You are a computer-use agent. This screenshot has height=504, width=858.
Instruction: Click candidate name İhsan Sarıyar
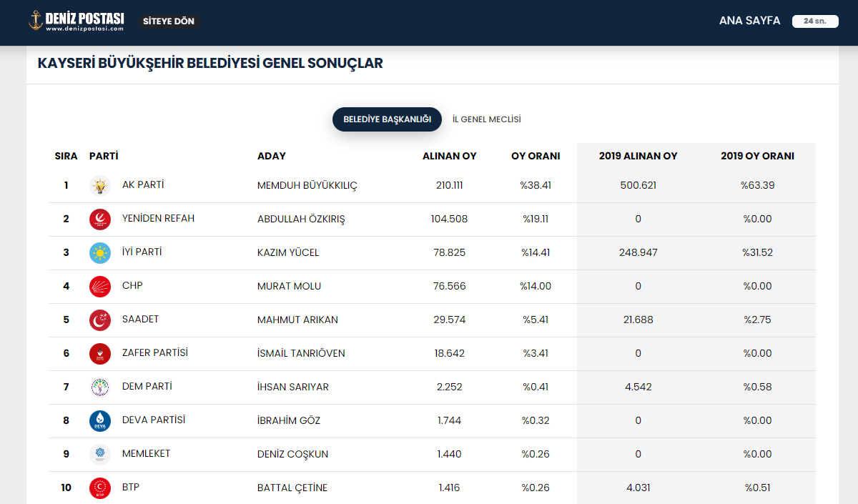[293, 387]
